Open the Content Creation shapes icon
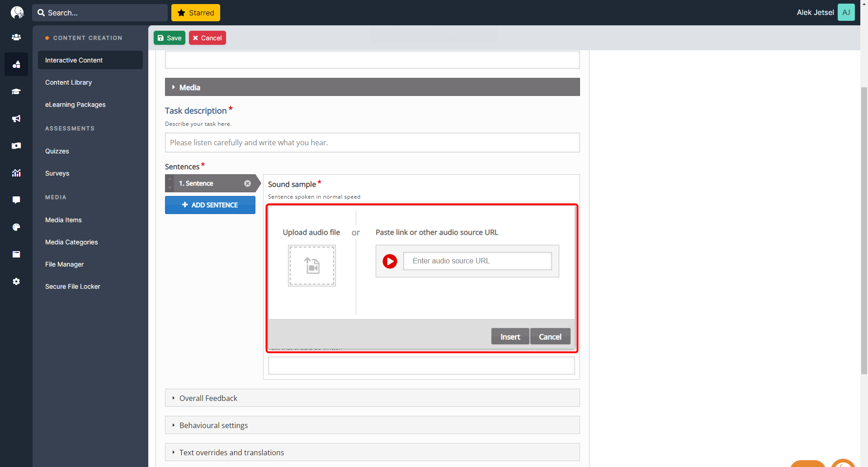This screenshot has width=868, height=467. tap(16, 64)
